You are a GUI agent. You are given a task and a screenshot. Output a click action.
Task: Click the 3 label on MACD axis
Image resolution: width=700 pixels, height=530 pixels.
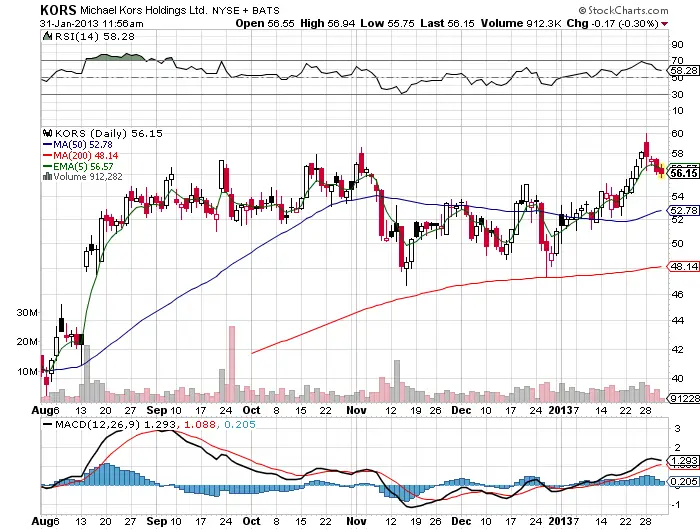point(677,429)
